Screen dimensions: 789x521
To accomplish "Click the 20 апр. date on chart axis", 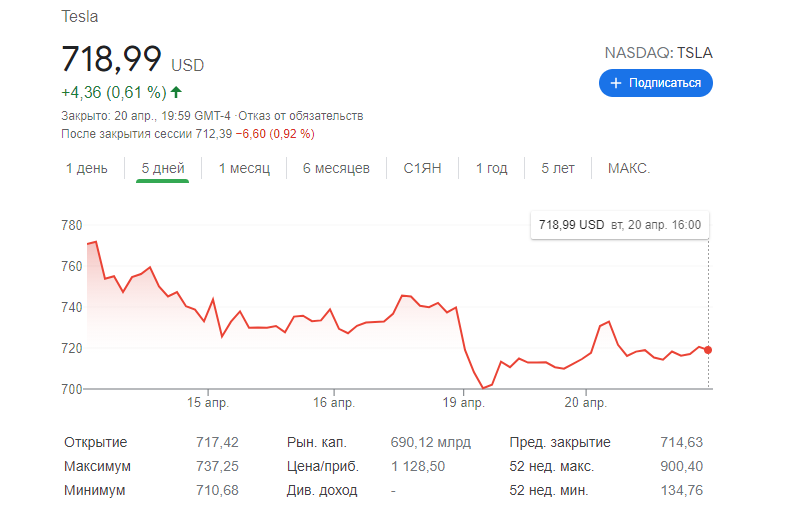I will (x=585, y=404).
